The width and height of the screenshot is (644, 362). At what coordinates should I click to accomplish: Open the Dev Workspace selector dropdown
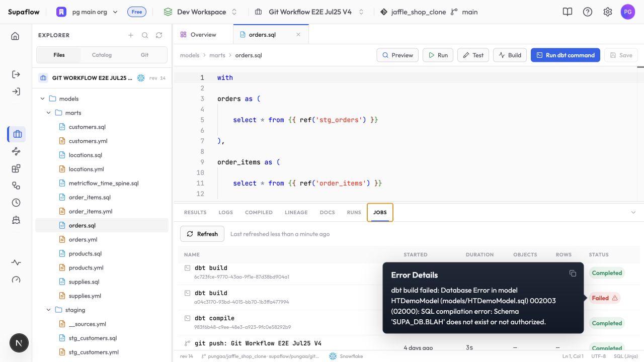[x=200, y=12]
